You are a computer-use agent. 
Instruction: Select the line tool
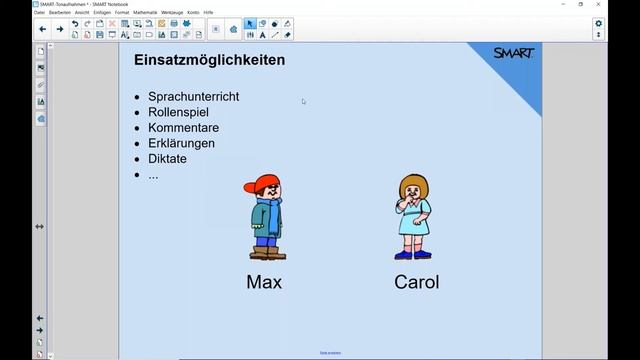coord(275,35)
